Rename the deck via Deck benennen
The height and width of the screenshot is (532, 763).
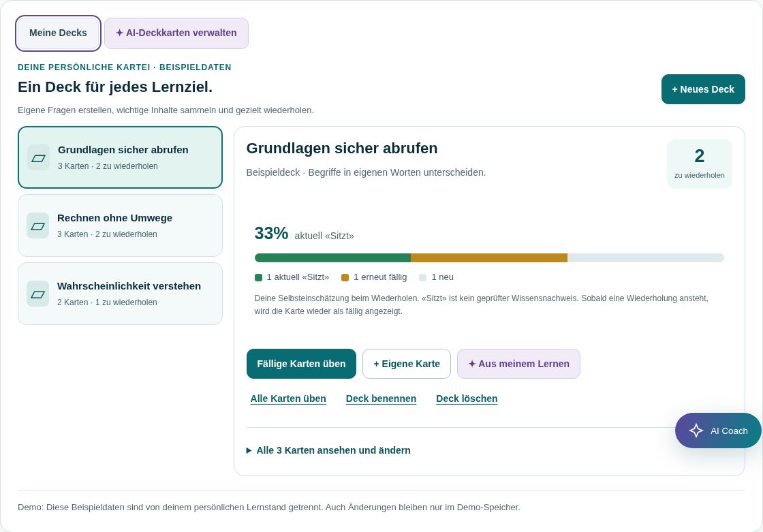381,398
